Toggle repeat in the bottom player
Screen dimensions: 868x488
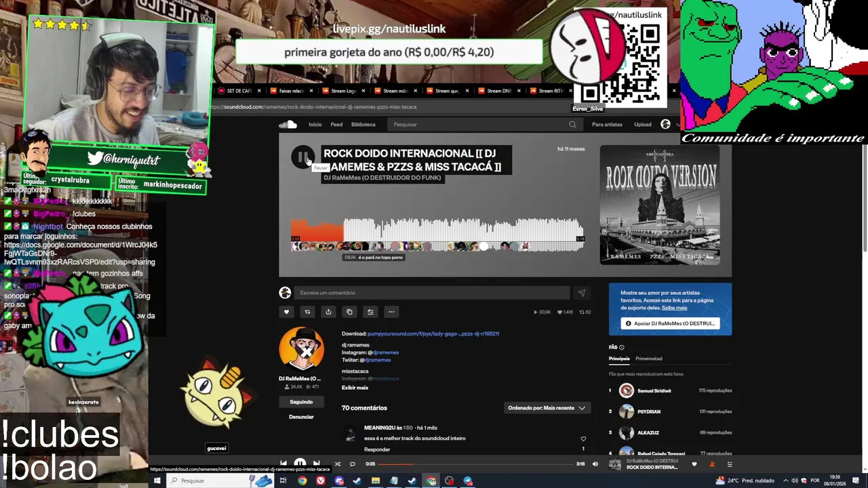click(353, 464)
